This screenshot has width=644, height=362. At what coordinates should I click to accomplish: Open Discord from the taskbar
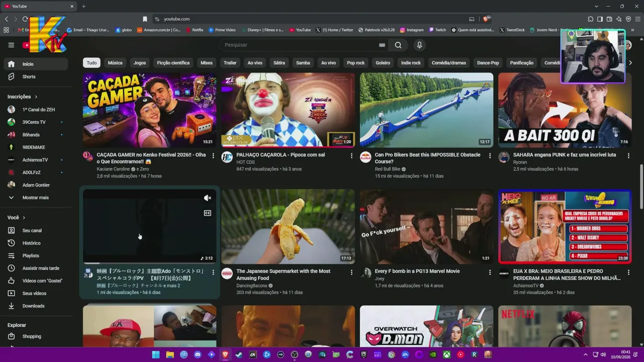tap(198, 354)
